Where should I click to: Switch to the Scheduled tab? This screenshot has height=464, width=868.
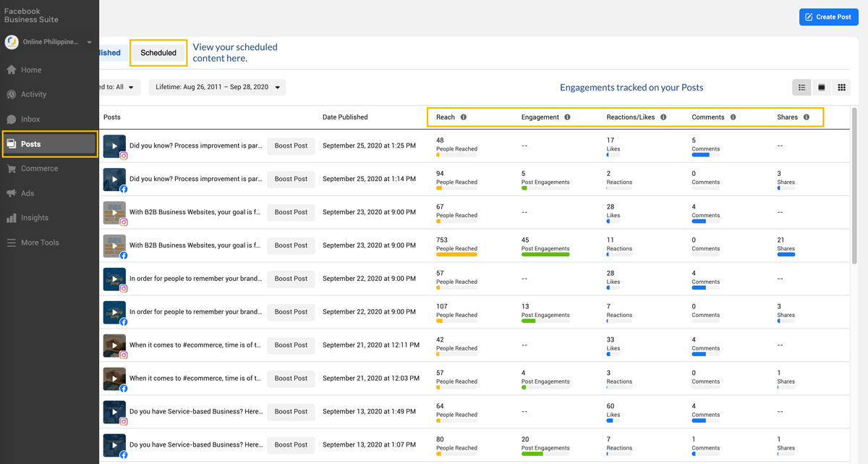tap(158, 53)
